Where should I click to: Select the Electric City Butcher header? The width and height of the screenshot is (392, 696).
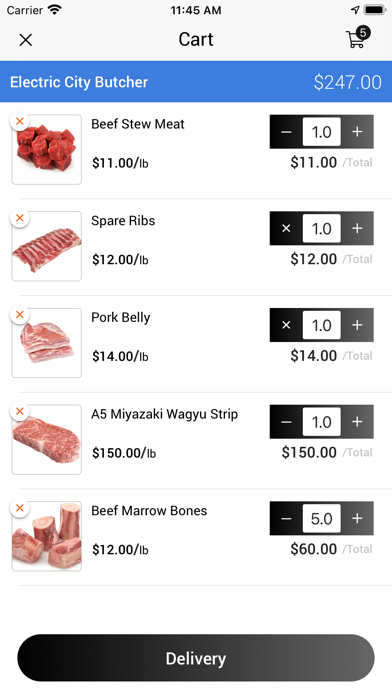pos(196,82)
